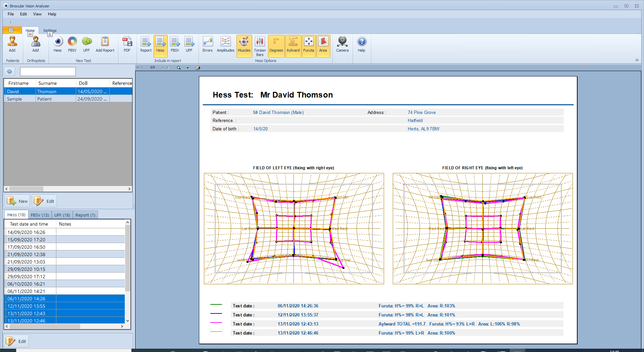This screenshot has height=352, width=644.
Task: Open the Camera tool
Action: tap(342, 44)
